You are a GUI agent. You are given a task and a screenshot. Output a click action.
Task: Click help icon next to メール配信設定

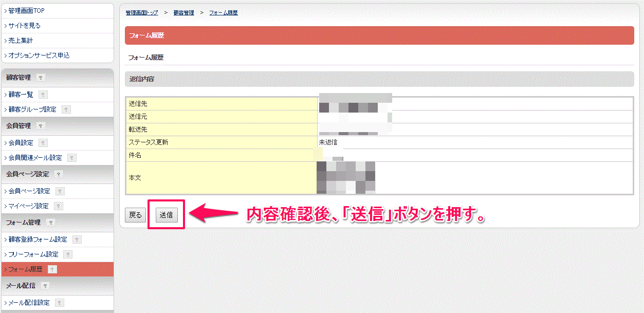(x=60, y=303)
